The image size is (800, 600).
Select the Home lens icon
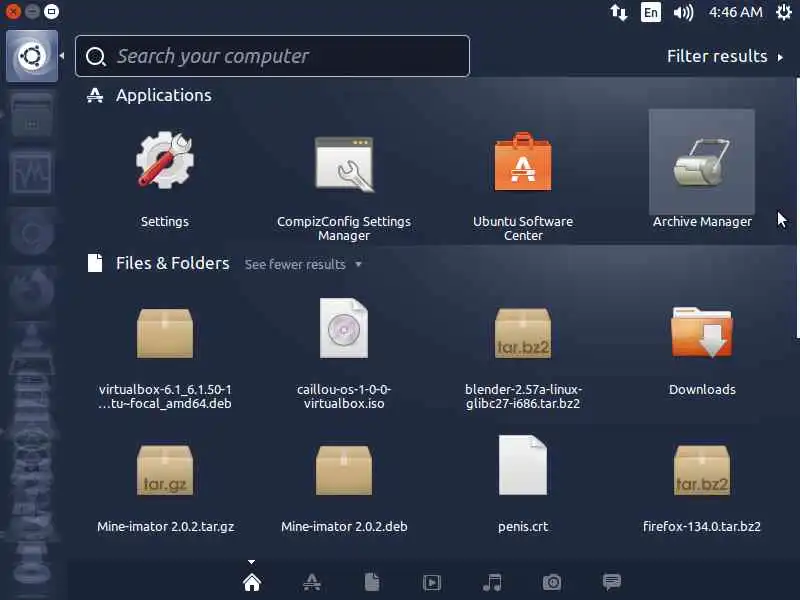[252, 582]
